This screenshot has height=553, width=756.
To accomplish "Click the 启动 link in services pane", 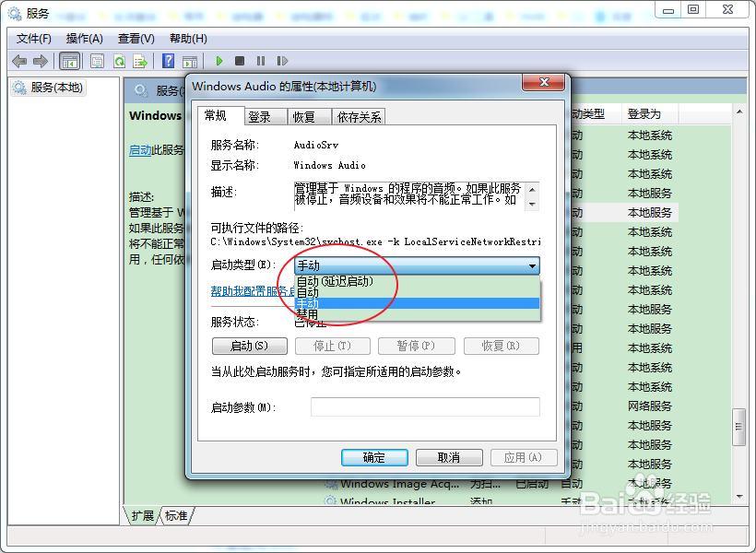I will click(x=140, y=150).
